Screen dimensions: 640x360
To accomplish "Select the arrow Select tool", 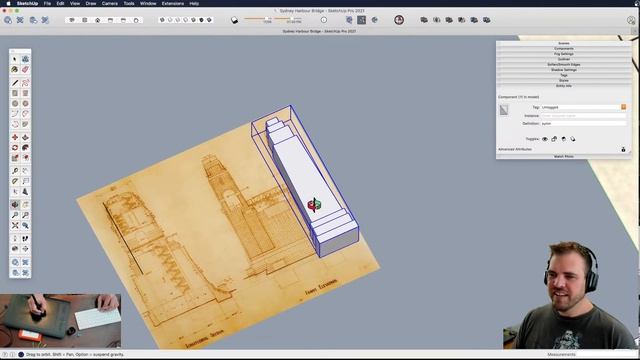I will [15, 59].
